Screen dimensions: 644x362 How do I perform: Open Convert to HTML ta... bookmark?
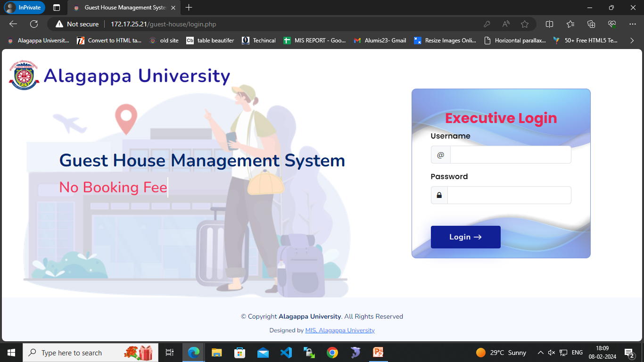109,41
